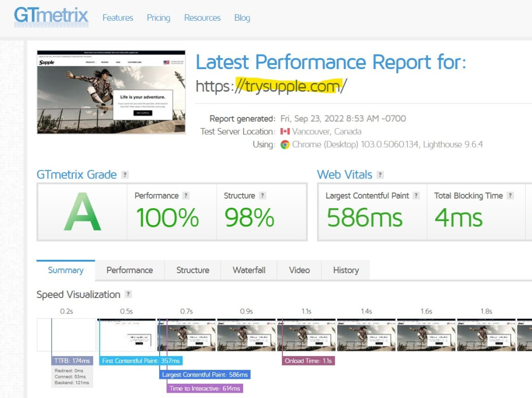Click the 0.2s filmstrip frame
The height and width of the screenshot is (398, 532).
coord(66,335)
